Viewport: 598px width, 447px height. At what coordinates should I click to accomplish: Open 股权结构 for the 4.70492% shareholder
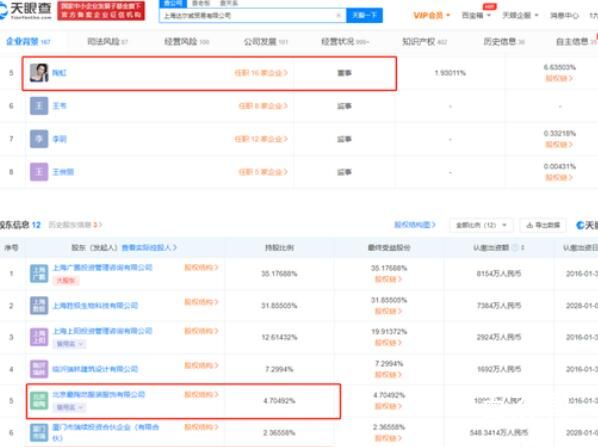coord(201,394)
